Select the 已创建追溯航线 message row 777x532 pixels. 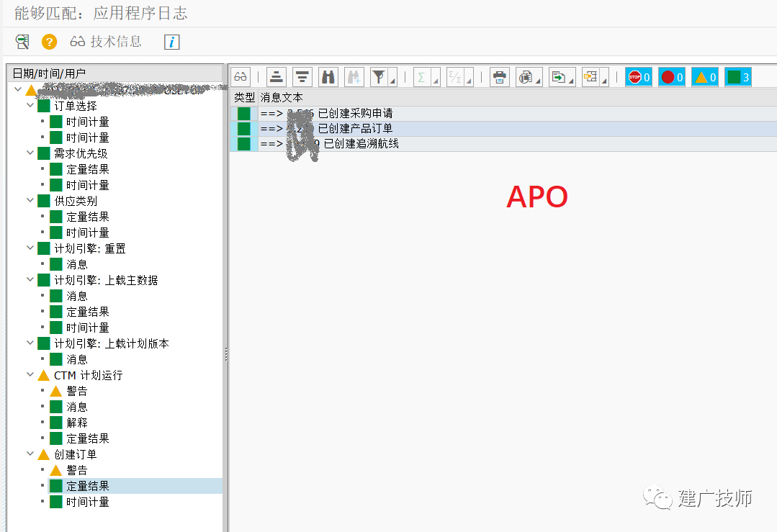503,144
